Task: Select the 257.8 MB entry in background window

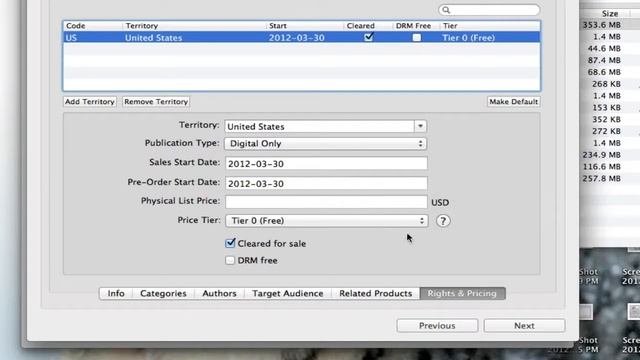Action: [602, 179]
